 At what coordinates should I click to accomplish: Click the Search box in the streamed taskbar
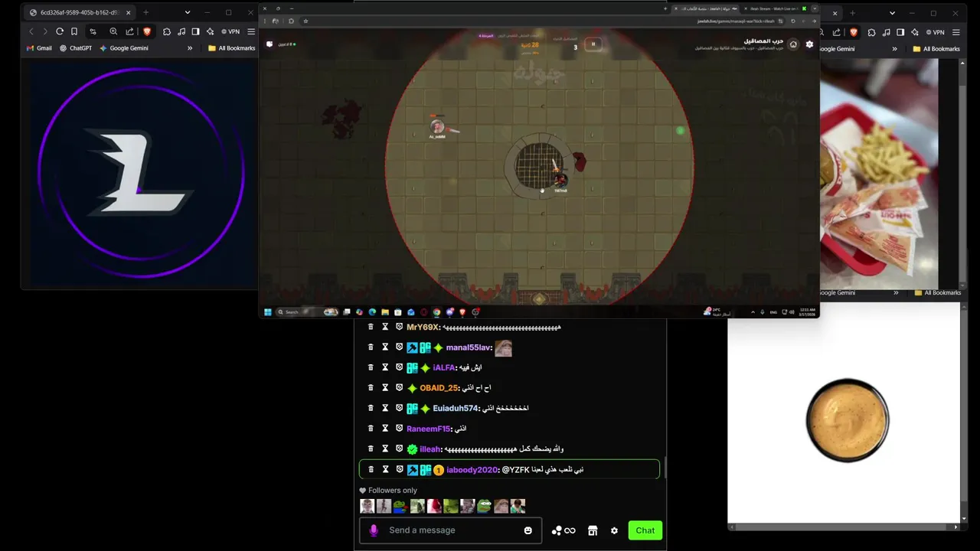[x=307, y=311]
